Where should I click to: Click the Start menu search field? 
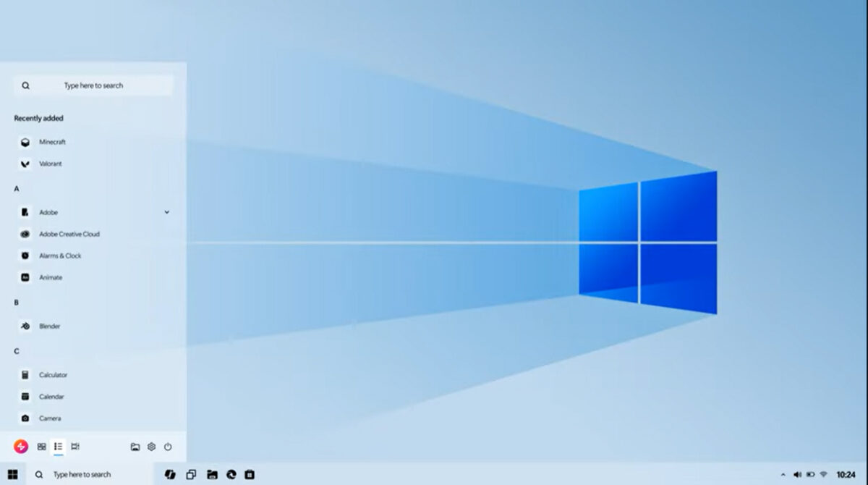click(x=93, y=85)
